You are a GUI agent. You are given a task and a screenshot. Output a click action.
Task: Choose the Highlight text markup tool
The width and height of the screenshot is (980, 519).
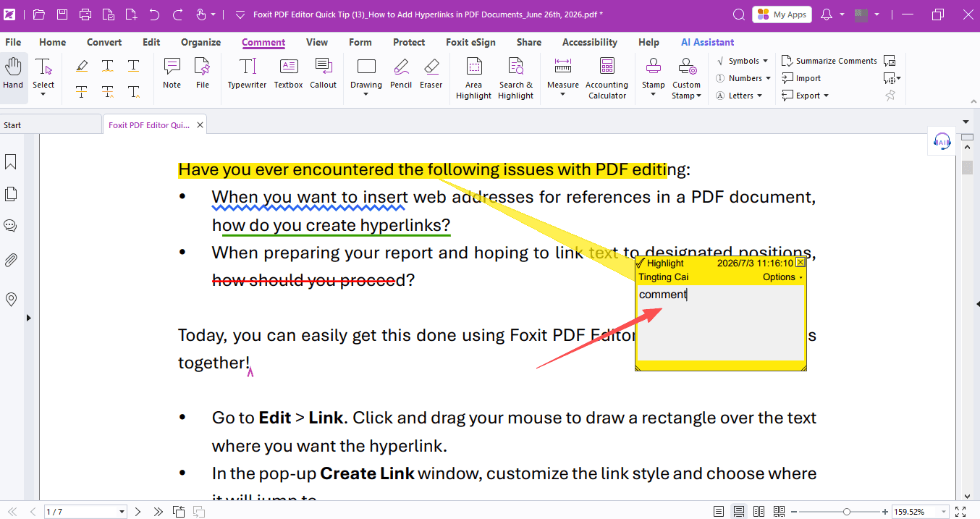click(82, 67)
